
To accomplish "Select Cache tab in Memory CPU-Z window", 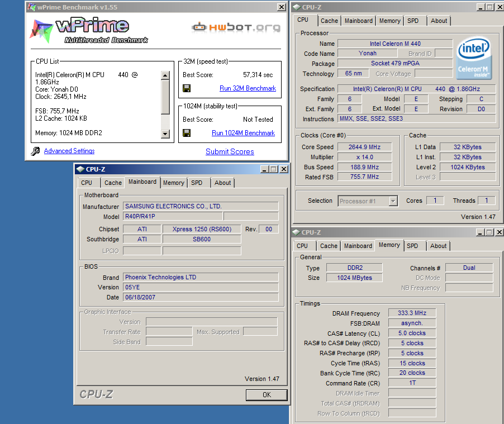I will click(x=329, y=246).
